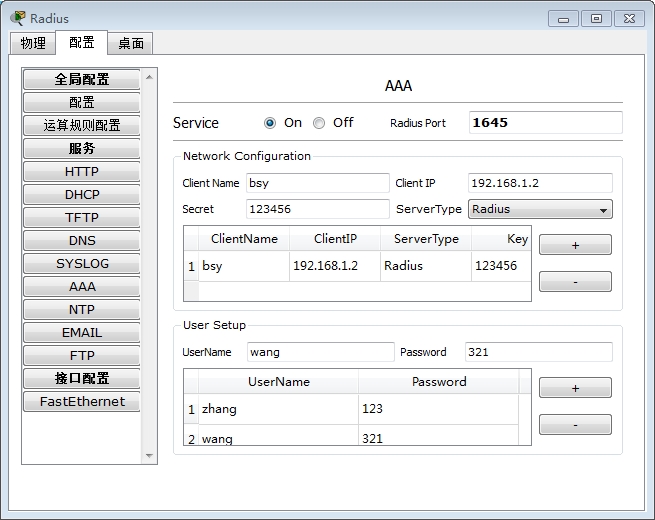The height and width of the screenshot is (520, 655).
Task: Open the ServerType dropdown
Action: (x=540, y=210)
